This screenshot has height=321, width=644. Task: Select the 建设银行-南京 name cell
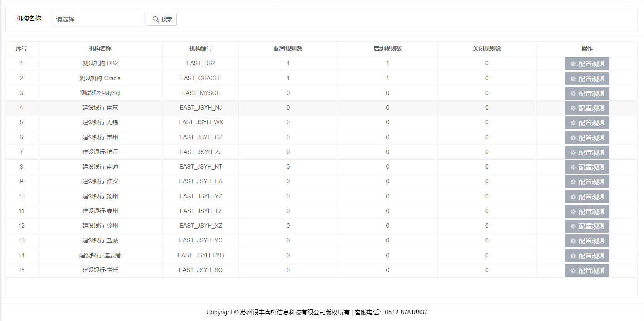tap(100, 108)
